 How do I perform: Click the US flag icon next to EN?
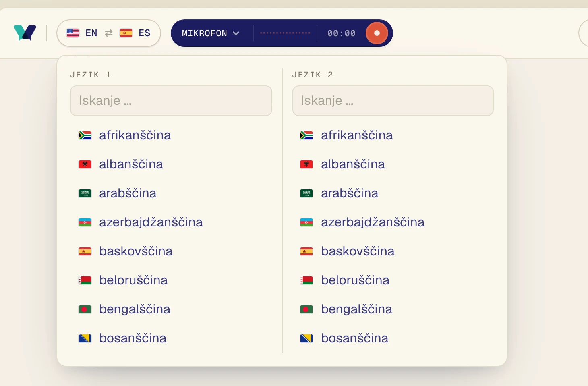[73, 33]
